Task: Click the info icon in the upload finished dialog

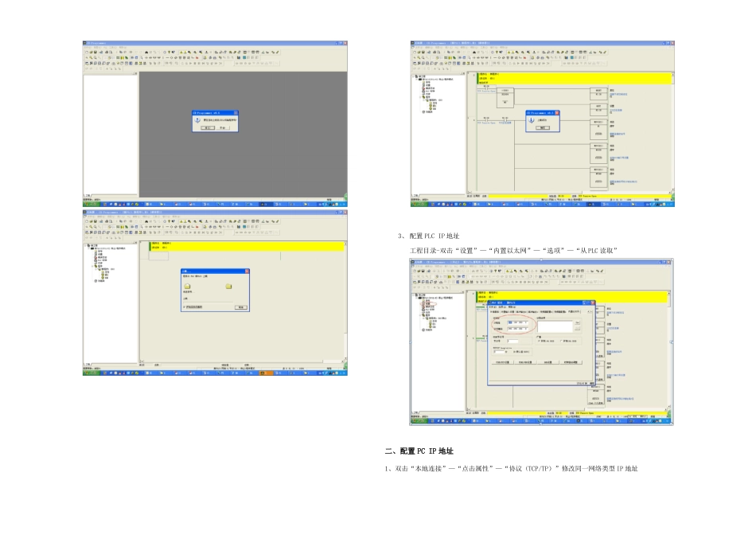Action: [532, 120]
